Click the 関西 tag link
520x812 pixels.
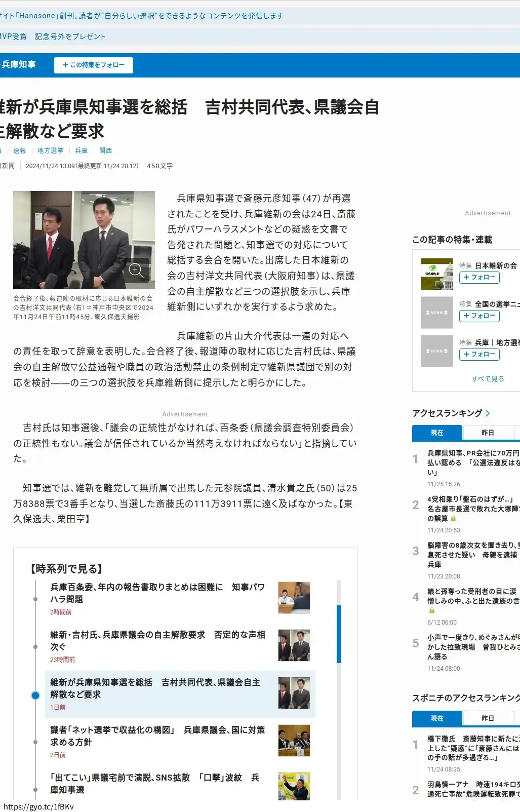(105, 151)
